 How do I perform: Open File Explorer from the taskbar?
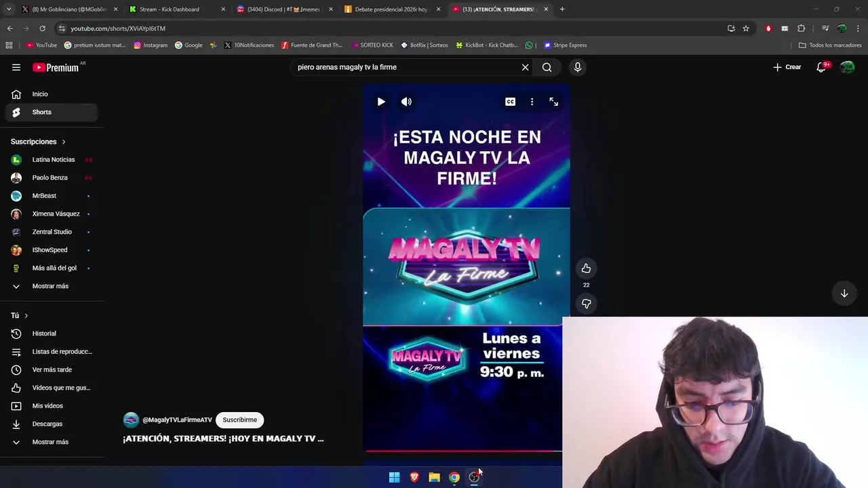(434, 477)
